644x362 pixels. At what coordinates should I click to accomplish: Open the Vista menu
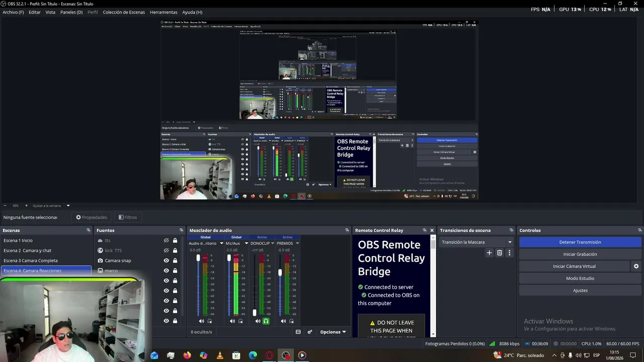50,12
